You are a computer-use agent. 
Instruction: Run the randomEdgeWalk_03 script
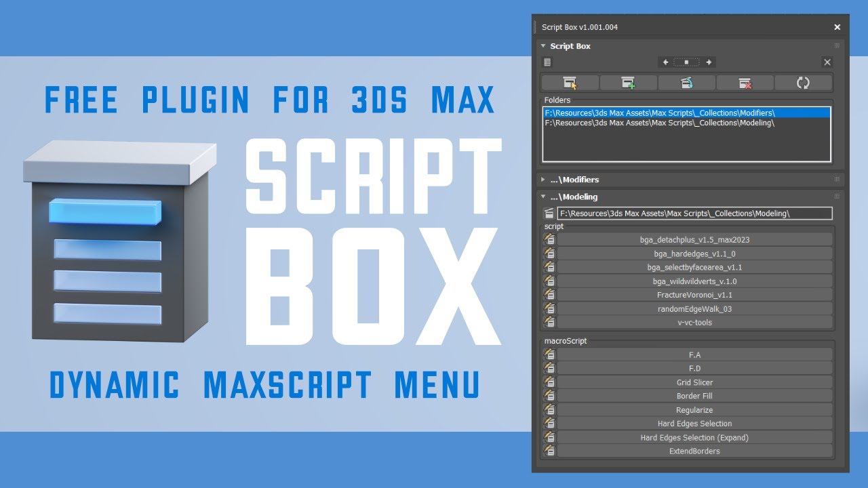[x=694, y=308]
